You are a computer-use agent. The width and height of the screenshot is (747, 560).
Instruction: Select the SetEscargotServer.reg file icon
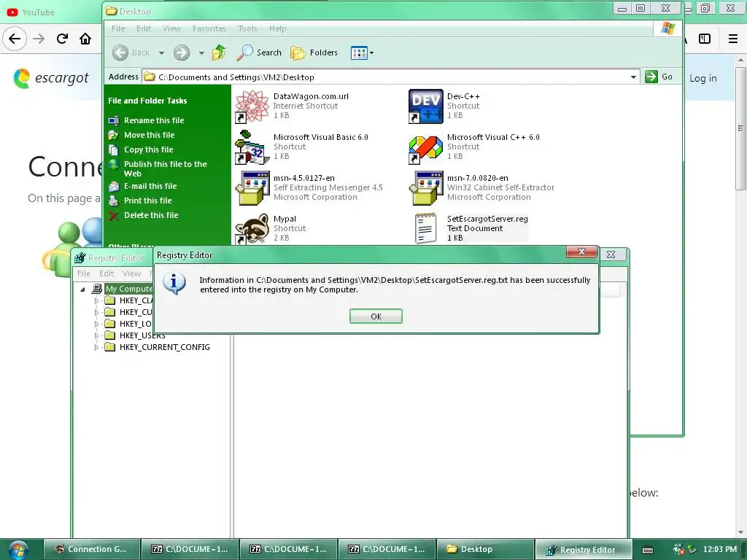(425, 228)
